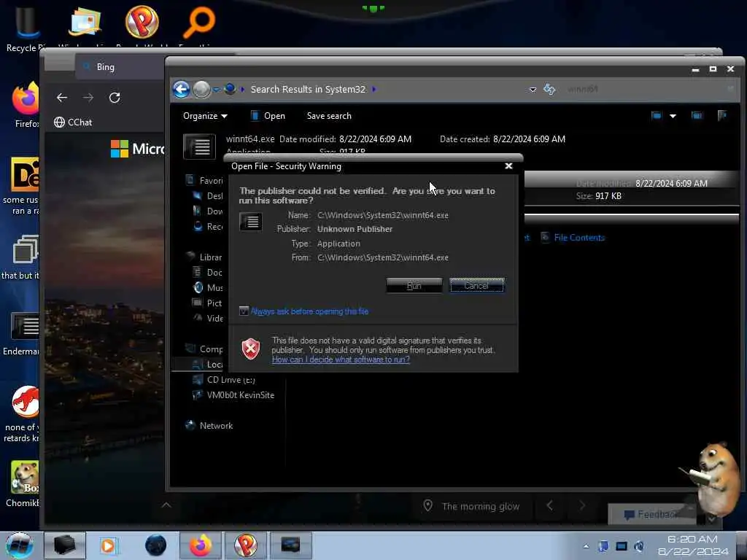Click the Explorer forward navigation button
The height and width of the screenshot is (560, 747).
pos(201,90)
